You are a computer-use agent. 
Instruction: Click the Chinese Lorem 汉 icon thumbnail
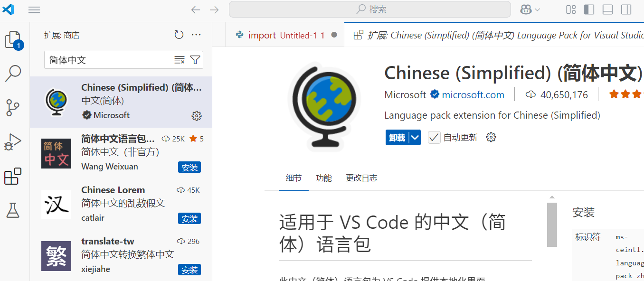[x=56, y=205]
